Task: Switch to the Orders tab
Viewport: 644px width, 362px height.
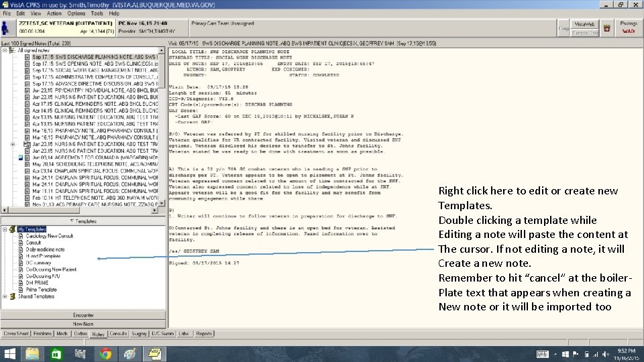Action: [x=80, y=334]
